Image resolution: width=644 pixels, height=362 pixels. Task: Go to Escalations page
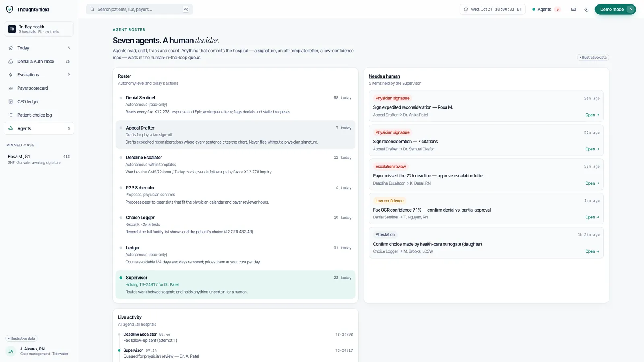[39, 75]
